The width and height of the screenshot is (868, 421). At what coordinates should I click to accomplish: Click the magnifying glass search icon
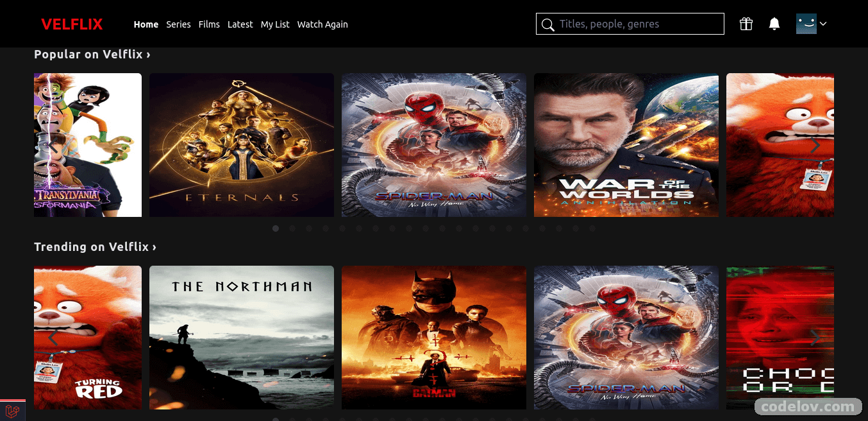(x=547, y=25)
